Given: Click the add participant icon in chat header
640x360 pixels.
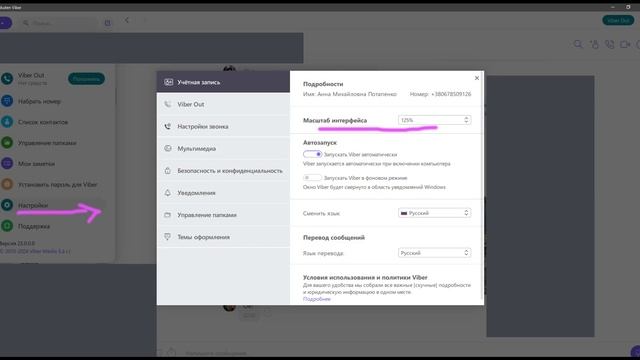Looking at the screenshot, I should pyautogui.click(x=594, y=44).
